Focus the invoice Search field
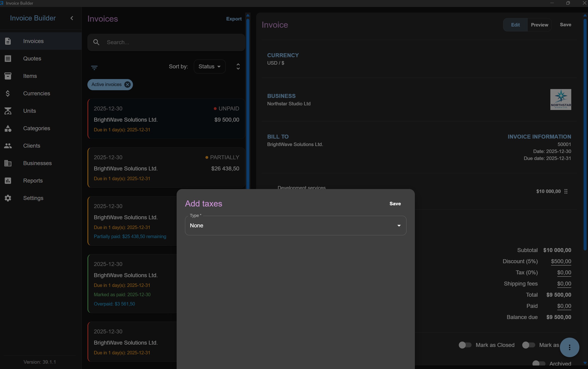This screenshot has height=369, width=588. pos(166,43)
